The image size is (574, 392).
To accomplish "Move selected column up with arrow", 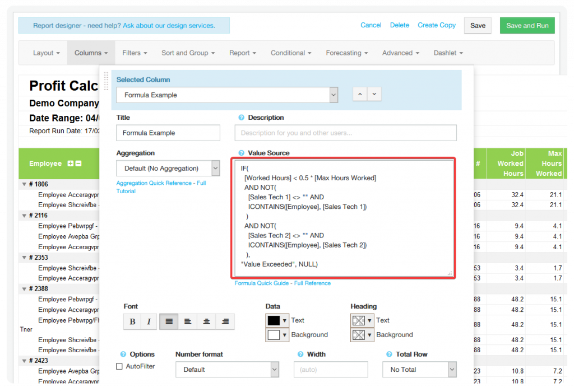I will (360, 94).
